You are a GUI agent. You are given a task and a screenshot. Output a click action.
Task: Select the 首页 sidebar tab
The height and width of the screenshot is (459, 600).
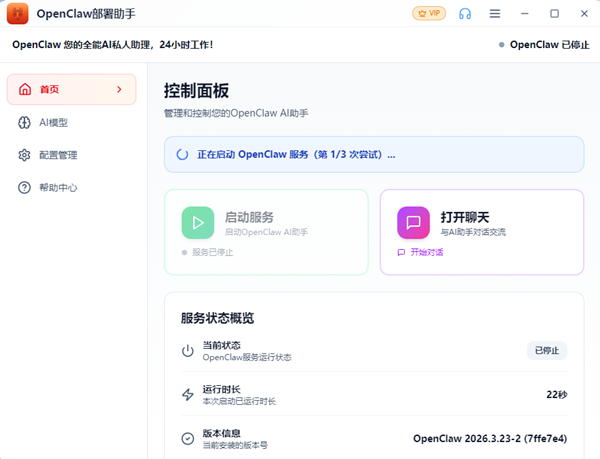(x=72, y=90)
